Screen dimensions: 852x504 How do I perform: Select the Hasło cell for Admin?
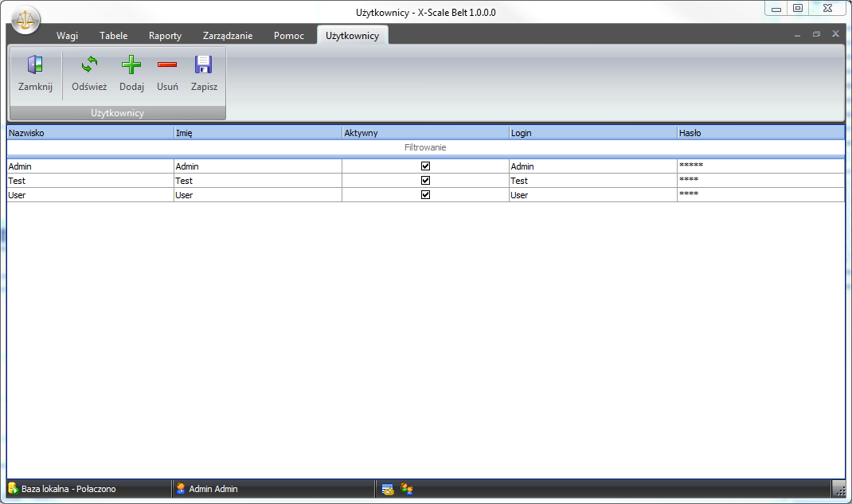coord(760,166)
